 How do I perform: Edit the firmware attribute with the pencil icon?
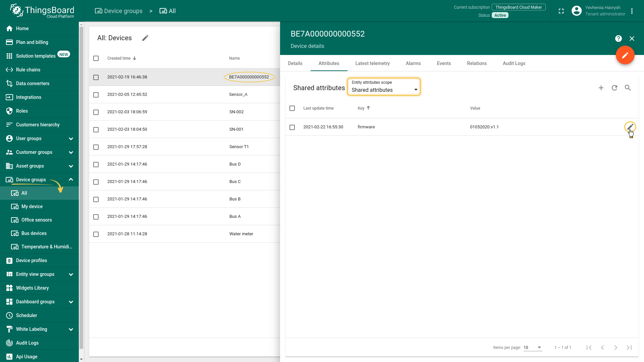click(x=630, y=127)
